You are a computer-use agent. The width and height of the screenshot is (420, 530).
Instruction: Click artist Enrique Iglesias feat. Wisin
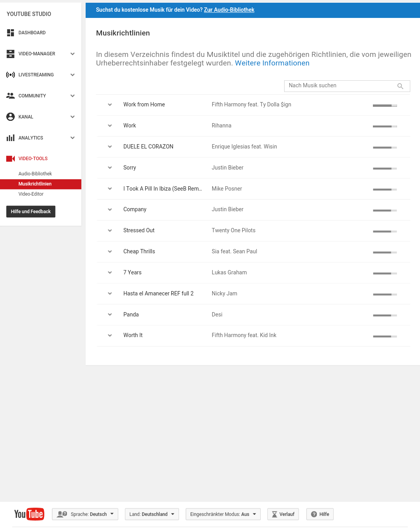point(244,147)
